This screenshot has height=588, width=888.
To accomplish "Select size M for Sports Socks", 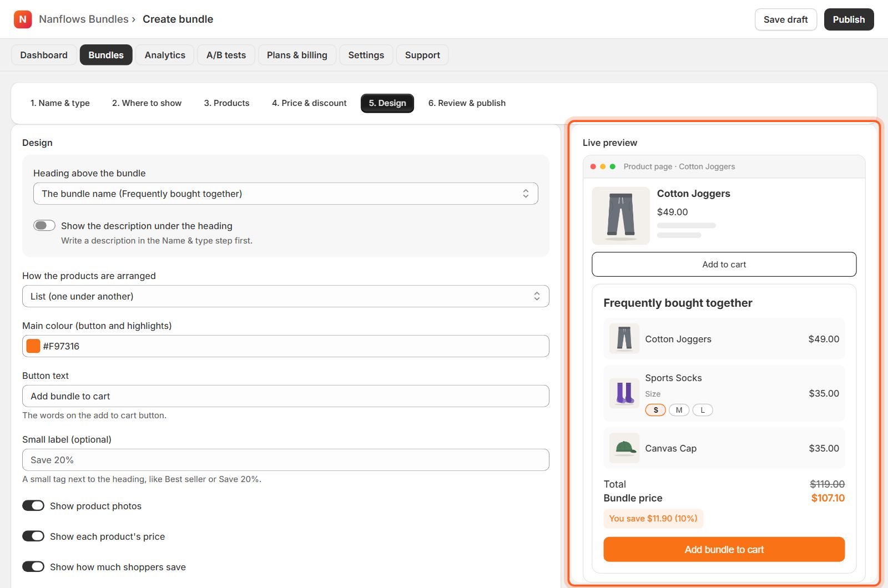I will pyautogui.click(x=679, y=410).
